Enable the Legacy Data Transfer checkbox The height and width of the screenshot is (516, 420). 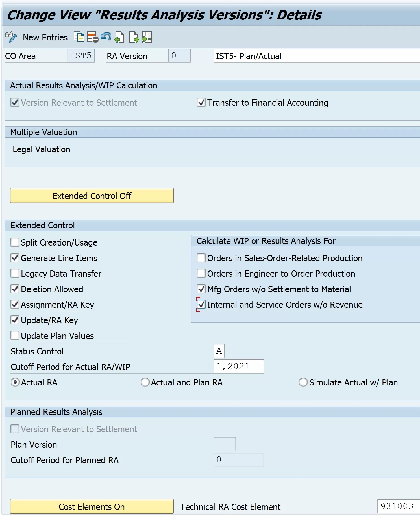pyautogui.click(x=15, y=273)
